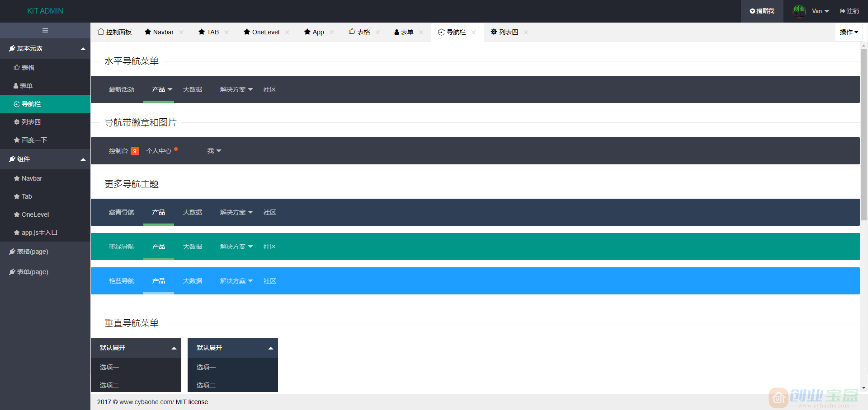Image resolution: width=868 pixels, height=410 pixels.
Task: Click 大数据 in the 艳蓝导航 blue bar
Action: click(x=192, y=281)
